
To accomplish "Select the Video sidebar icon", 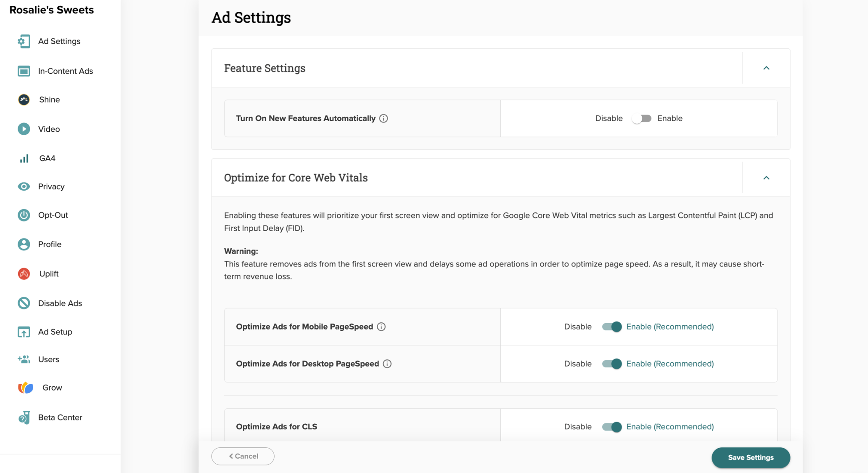I will pyautogui.click(x=24, y=129).
